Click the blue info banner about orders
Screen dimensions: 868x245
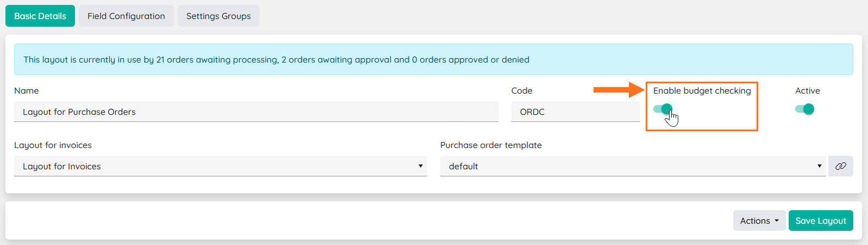[433, 59]
